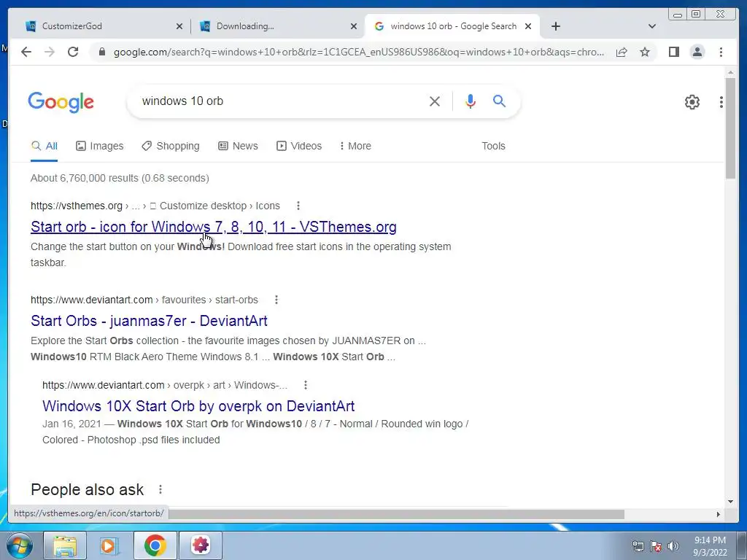Select the windows 10 orb Google Search tab
Screen dimensions: 747x560
[x=452, y=26]
